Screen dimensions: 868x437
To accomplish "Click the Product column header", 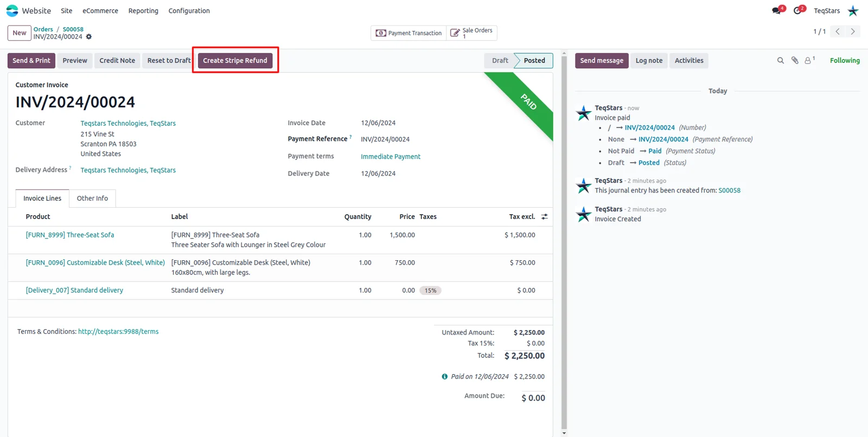I will coord(38,217).
